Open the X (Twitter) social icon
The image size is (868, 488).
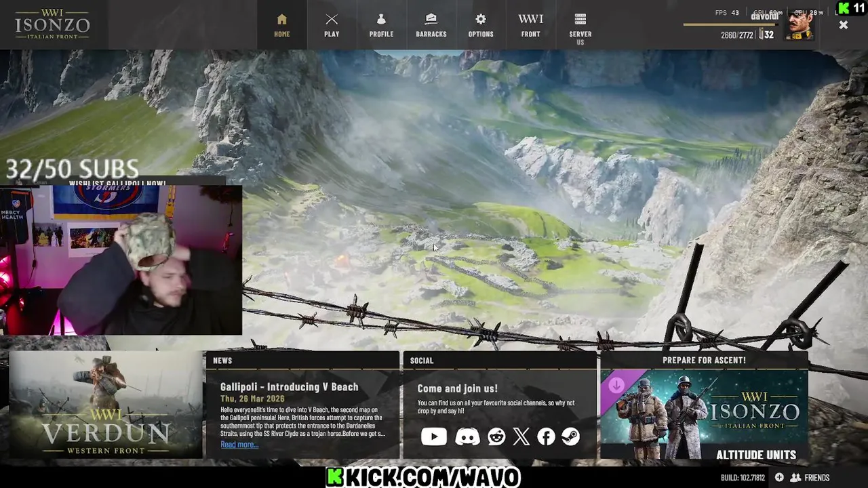coord(521,436)
